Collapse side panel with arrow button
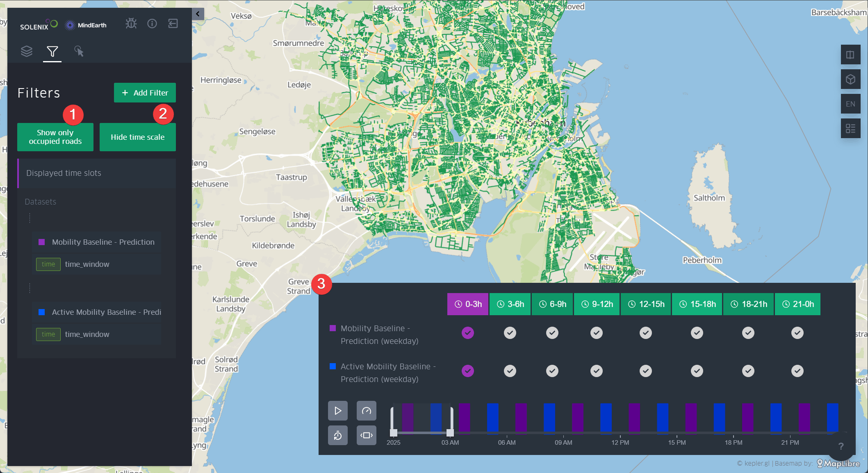 (198, 14)
